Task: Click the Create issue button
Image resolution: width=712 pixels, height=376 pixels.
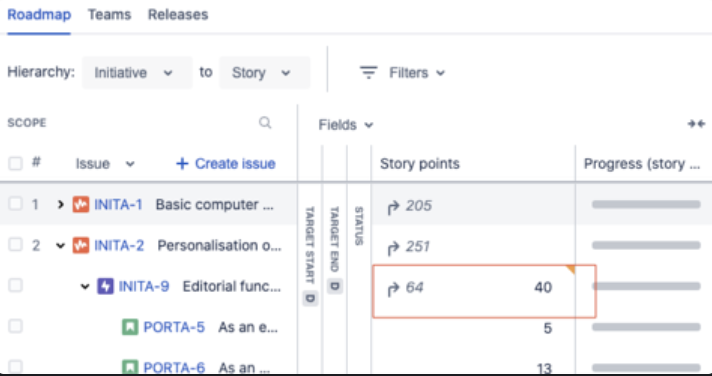Action: pyautogui.click(x=226, y=164)
